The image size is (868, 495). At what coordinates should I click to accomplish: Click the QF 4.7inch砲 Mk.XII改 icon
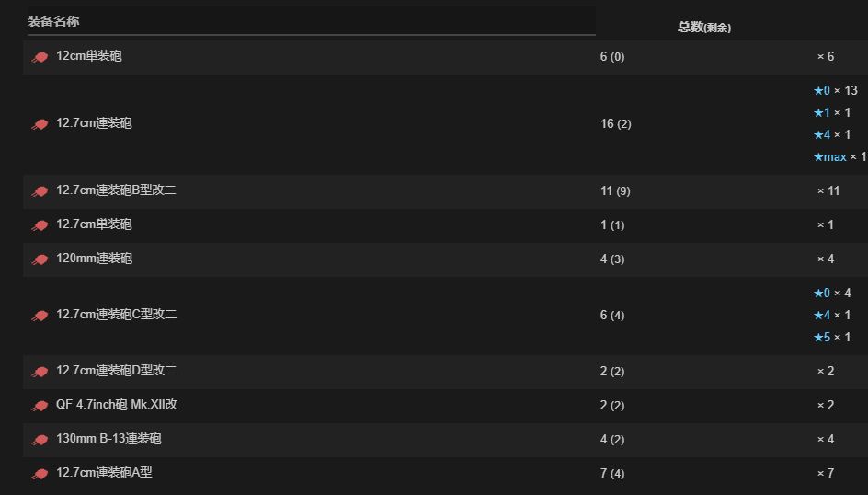(x=40, y=406)
